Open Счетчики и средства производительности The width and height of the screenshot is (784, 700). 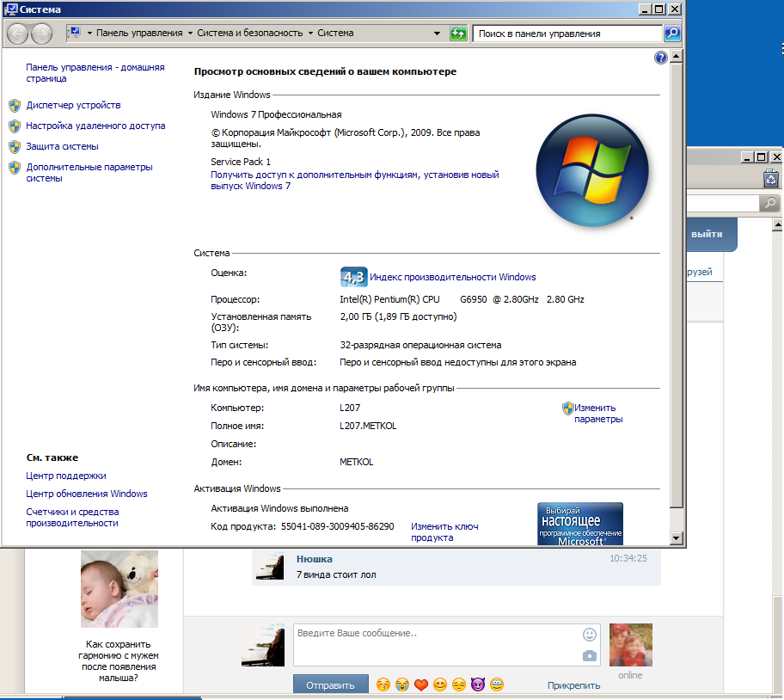click(x=72, y=518)
